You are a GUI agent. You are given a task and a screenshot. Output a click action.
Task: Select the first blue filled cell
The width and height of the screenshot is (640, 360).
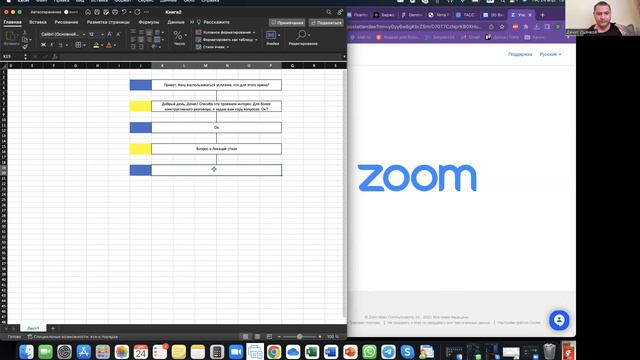point(141,85)
